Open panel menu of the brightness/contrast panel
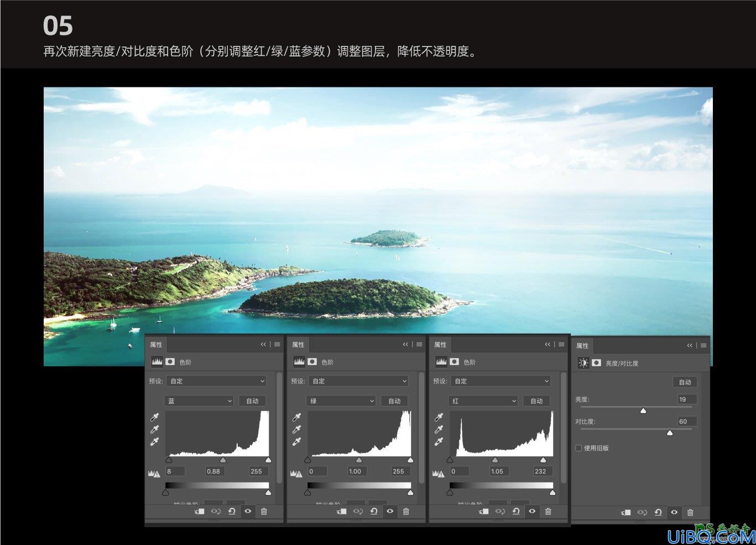The width and height of the screenshot is (756, 545). tap(703, 345)
